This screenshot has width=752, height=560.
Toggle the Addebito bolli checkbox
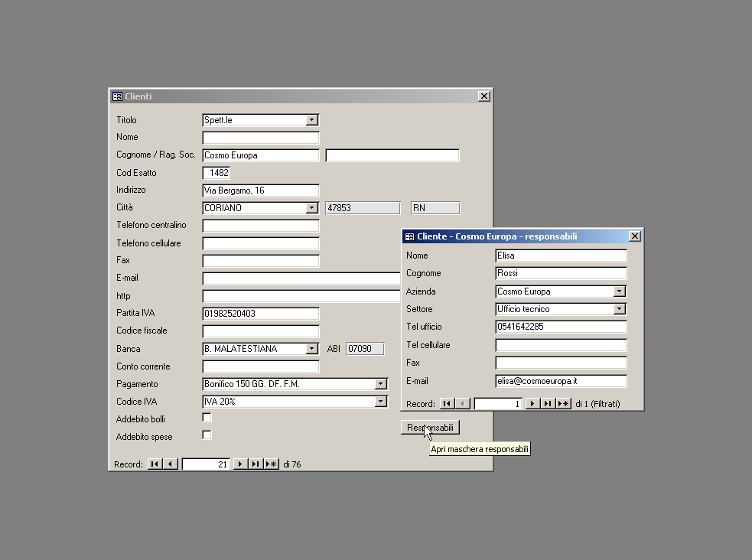207,418
